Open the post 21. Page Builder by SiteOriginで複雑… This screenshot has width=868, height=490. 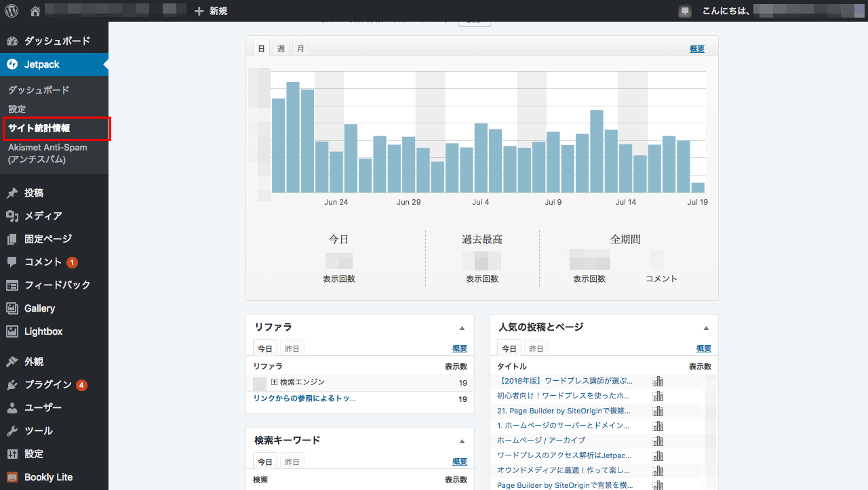(x=564, y=411)
